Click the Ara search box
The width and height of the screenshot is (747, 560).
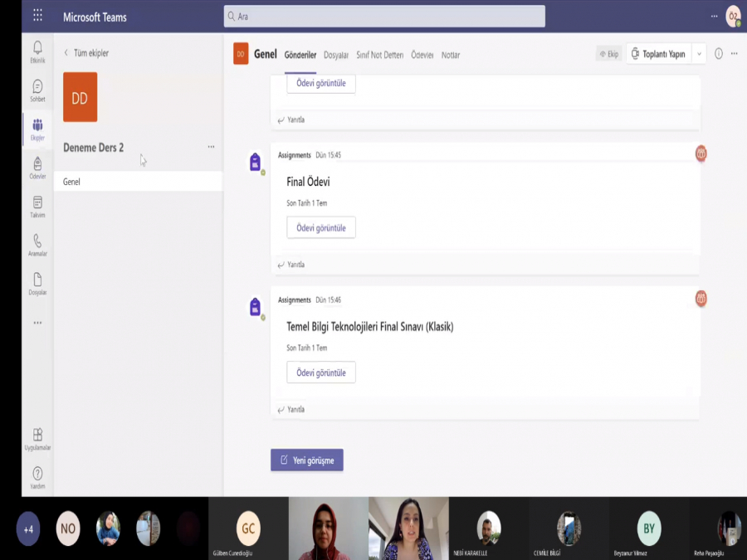click(384, 17)
